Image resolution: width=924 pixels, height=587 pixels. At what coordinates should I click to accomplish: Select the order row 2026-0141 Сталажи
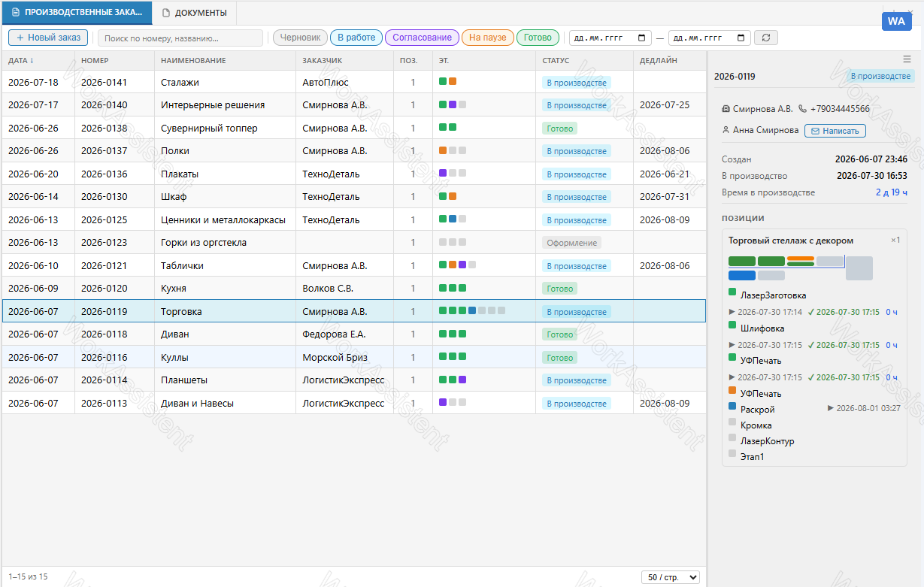coord(354,82)
